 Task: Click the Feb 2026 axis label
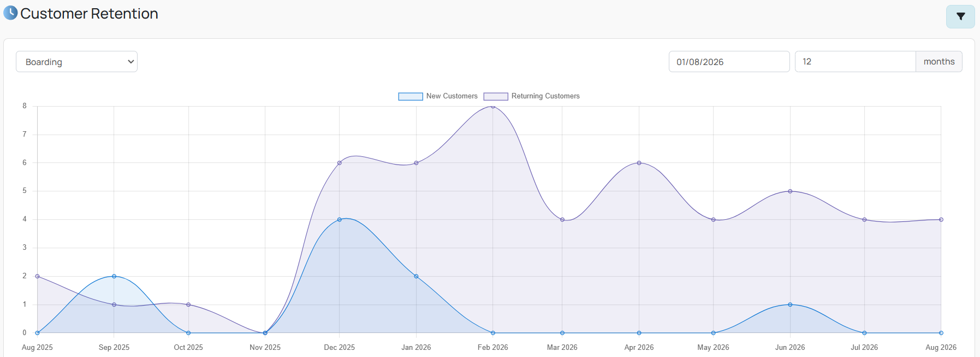point(493,348)
